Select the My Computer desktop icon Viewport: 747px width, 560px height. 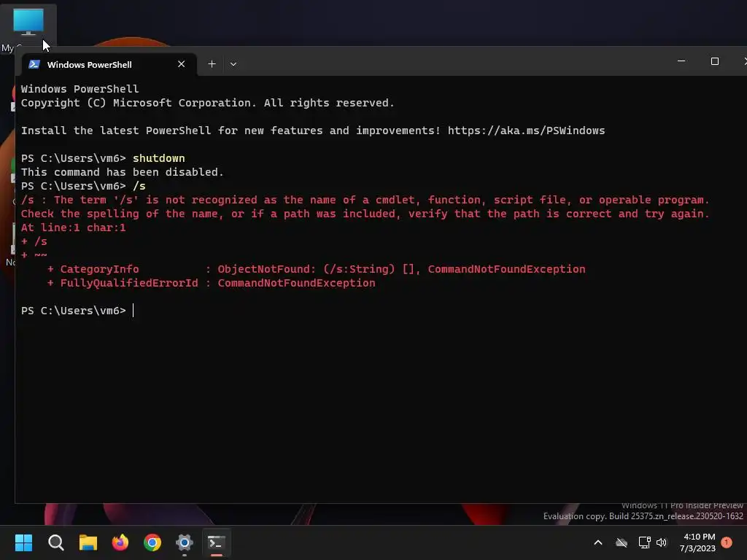click(28, 29)
